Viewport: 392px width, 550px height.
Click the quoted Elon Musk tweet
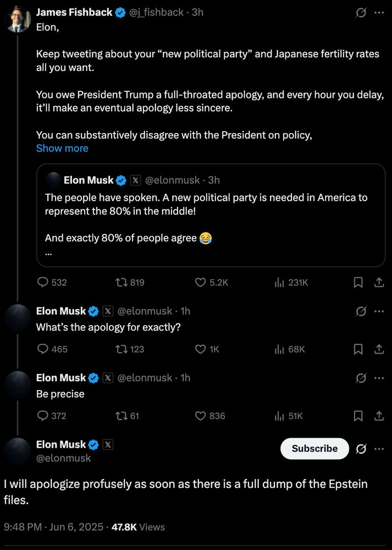pos(212,215)
